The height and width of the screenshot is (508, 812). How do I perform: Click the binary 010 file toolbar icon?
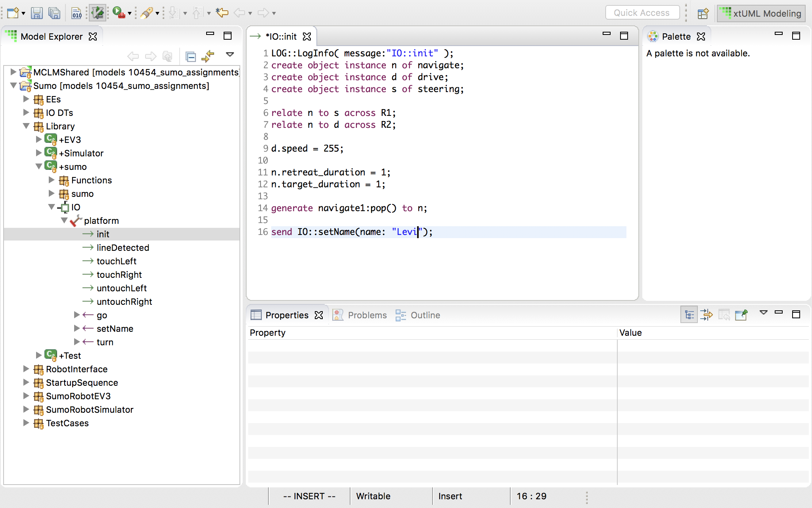(x=77, y=13)
